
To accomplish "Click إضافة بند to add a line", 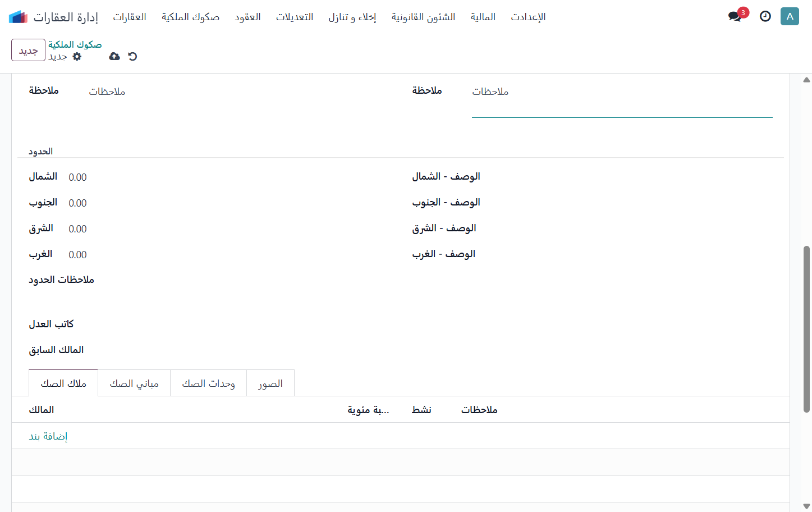I will click(48, 436).
